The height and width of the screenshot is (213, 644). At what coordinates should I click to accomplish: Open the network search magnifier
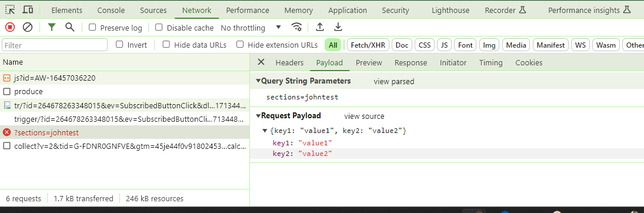(70, 27)
